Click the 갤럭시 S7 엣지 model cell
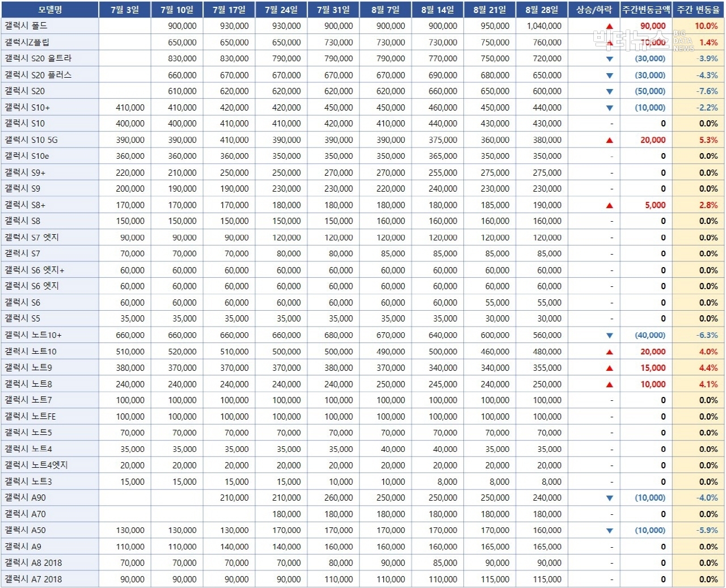The width and height of the screenshot is (726, 588). 50,238
